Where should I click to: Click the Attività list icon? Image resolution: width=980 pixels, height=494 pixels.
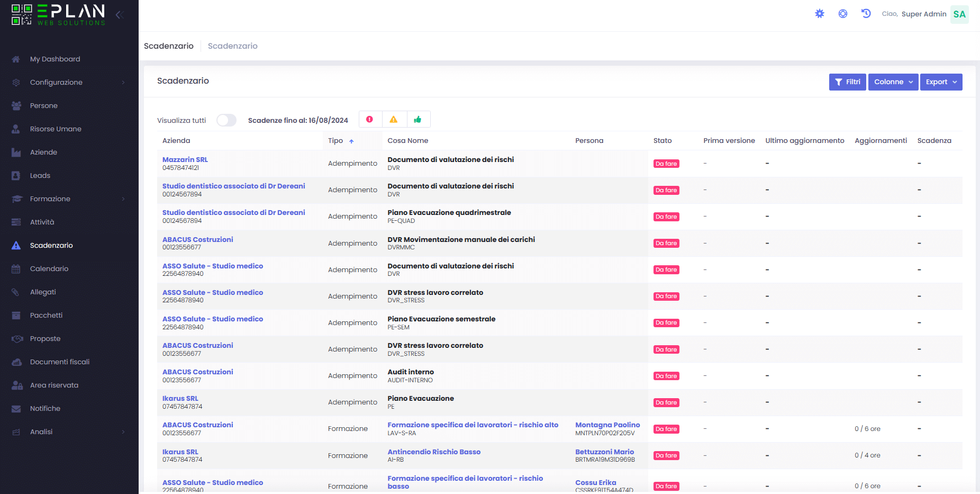tap(16, 222)
